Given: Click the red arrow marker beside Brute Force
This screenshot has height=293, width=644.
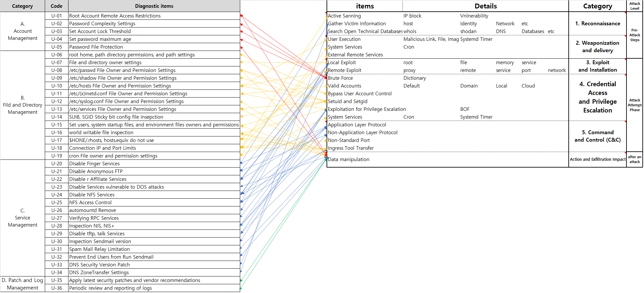Looking at the screenshot, I should pyautogui.click(x=326, y=78).
